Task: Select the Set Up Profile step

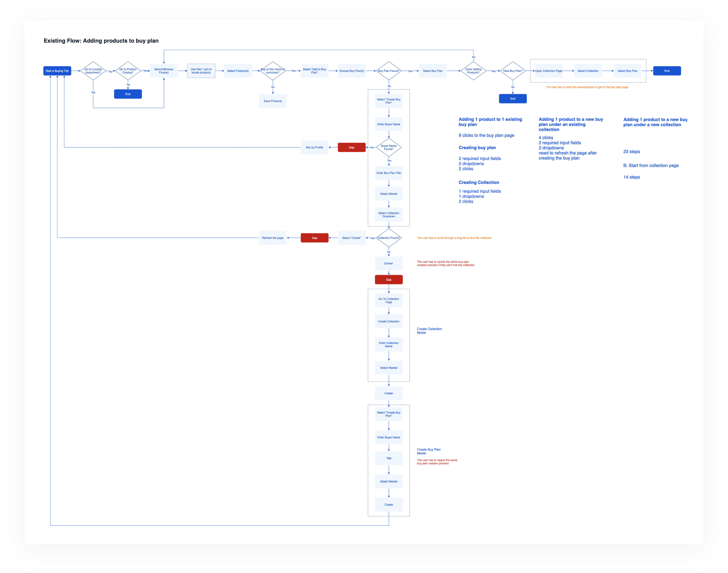Action: pyautogui.click(x=314, y=147)
